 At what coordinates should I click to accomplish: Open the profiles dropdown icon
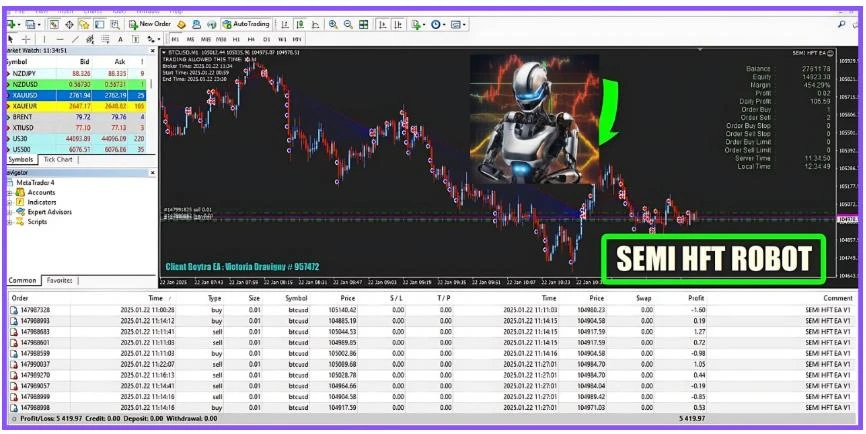pos(32,24)
